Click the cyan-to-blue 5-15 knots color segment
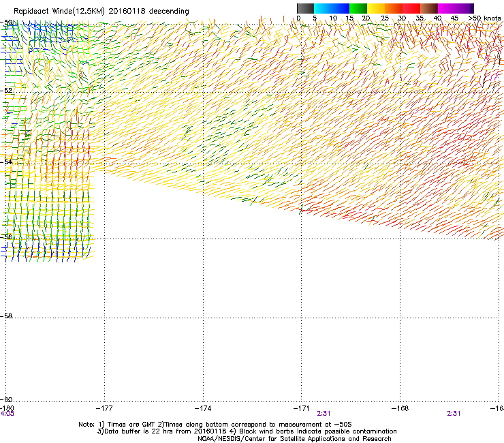The height and width of the screenshot is (443, 504). [x=332, y=8]
